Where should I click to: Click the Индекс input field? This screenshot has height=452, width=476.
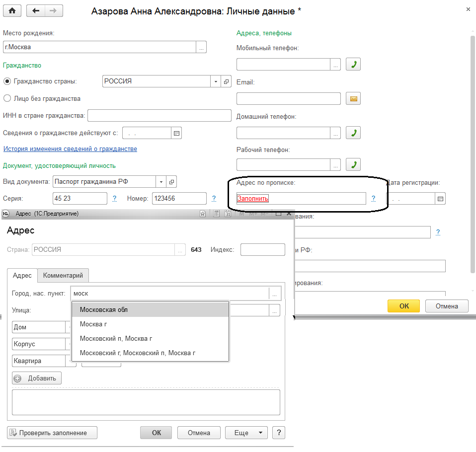tap(262, 249)
